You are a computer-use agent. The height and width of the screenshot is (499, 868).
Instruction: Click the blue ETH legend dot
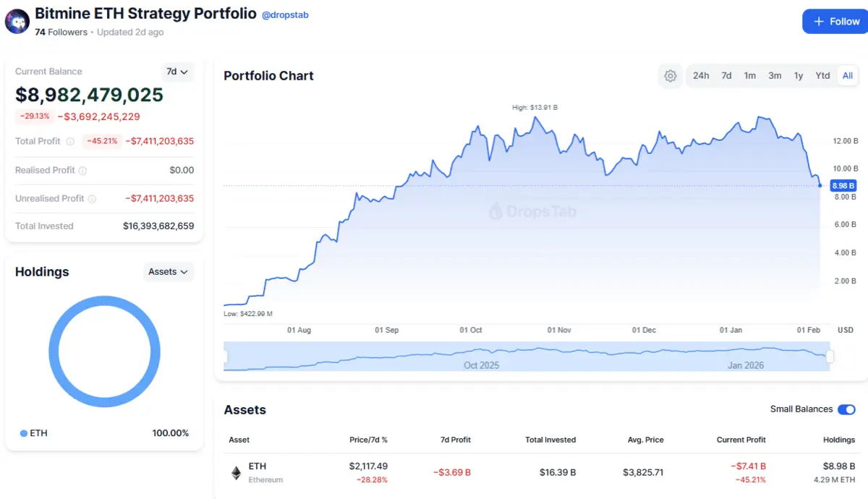point(24,433)
